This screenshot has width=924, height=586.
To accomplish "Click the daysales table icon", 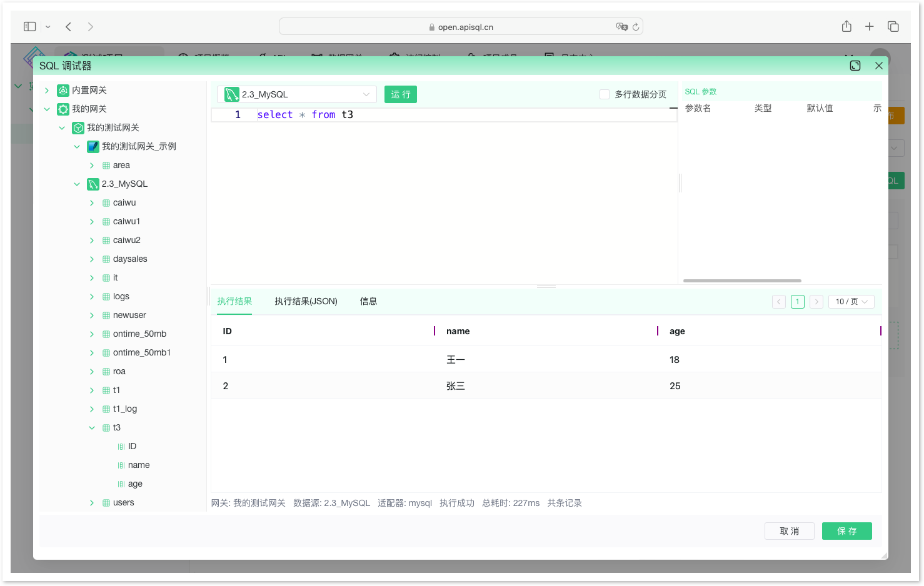I will [x=106, y=259].
